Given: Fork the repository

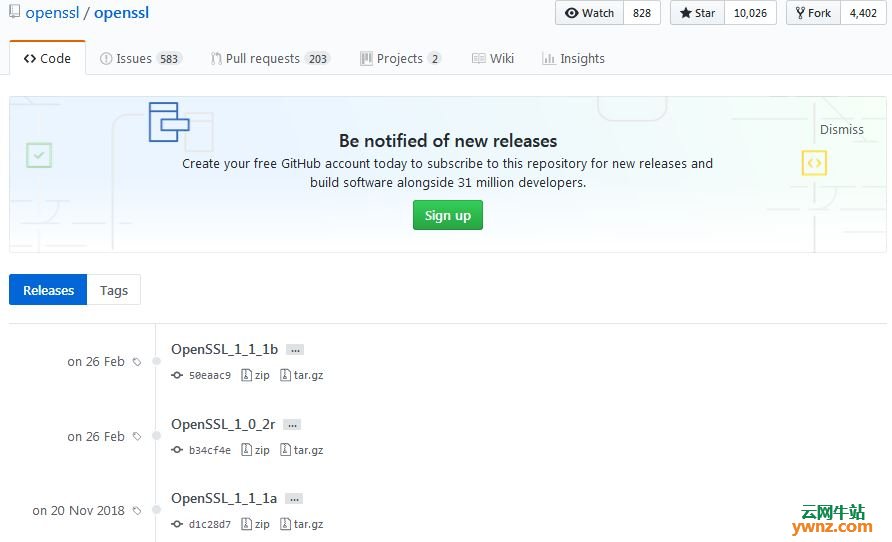Looking at the screenshot, I should [813, 13].
